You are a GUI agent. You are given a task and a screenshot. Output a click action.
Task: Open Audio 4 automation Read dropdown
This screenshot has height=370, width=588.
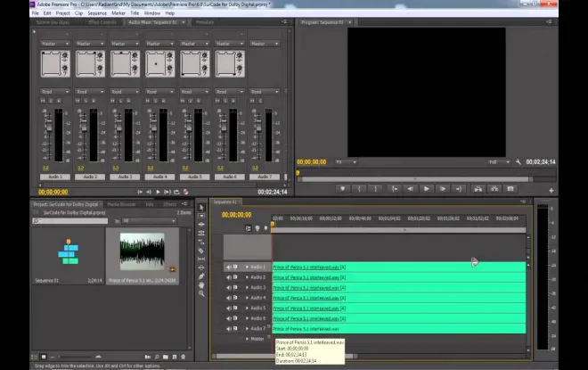[x=159, y=92]
